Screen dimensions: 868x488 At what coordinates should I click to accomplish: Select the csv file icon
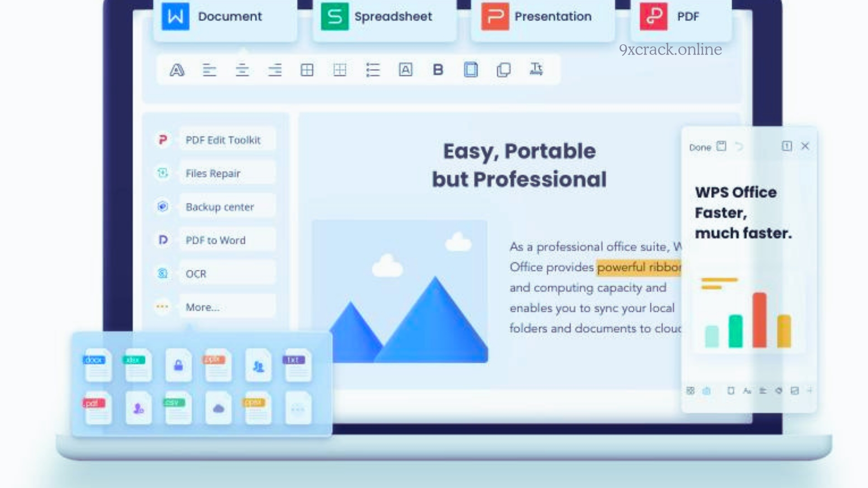tap(177, 408)
